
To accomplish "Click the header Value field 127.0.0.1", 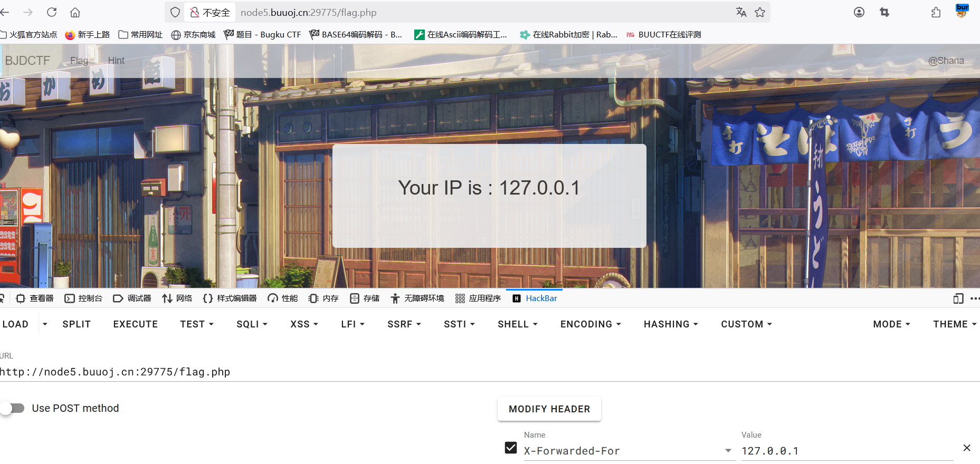I will 847,451.
